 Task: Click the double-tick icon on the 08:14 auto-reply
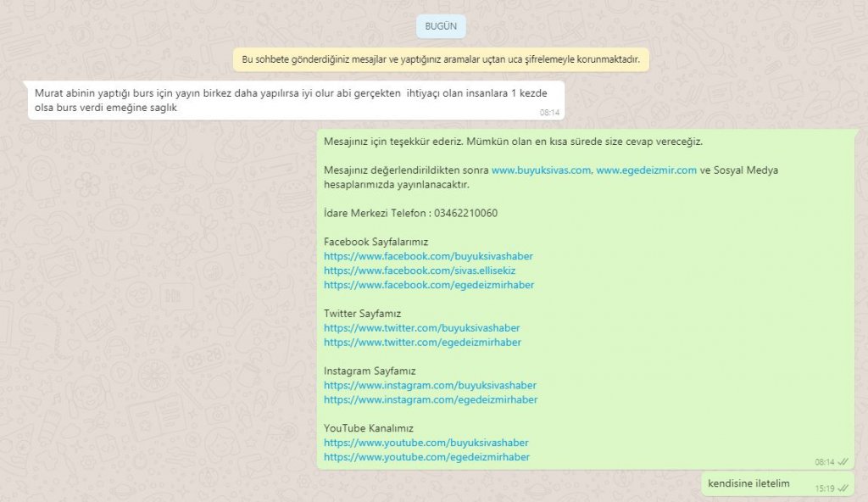pyautogui.click(x=843, y=462)
